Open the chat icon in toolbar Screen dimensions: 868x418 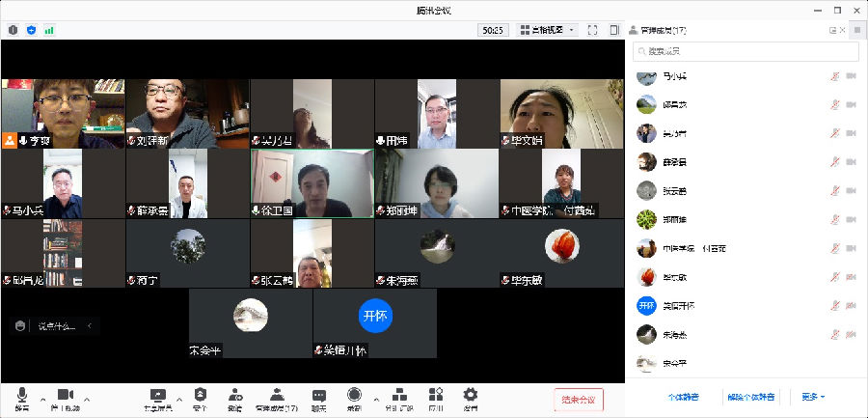(x=318, y=395)
